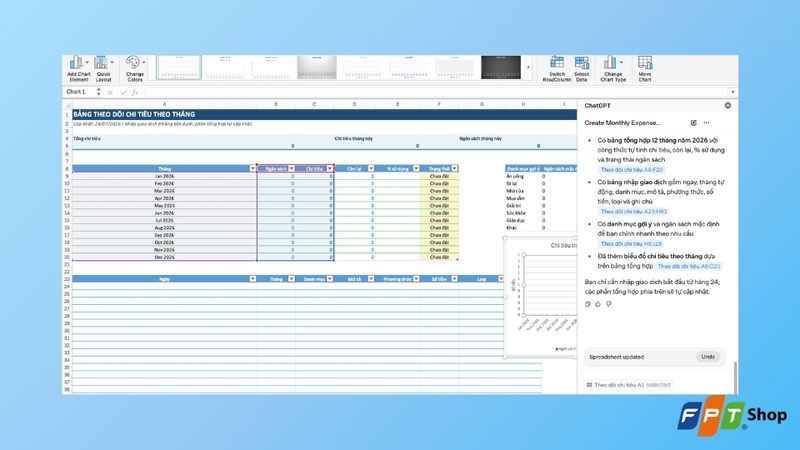The image size is (800, 450).
Task: Expand the chart styles gallery arrow
Action: [528, 67]
